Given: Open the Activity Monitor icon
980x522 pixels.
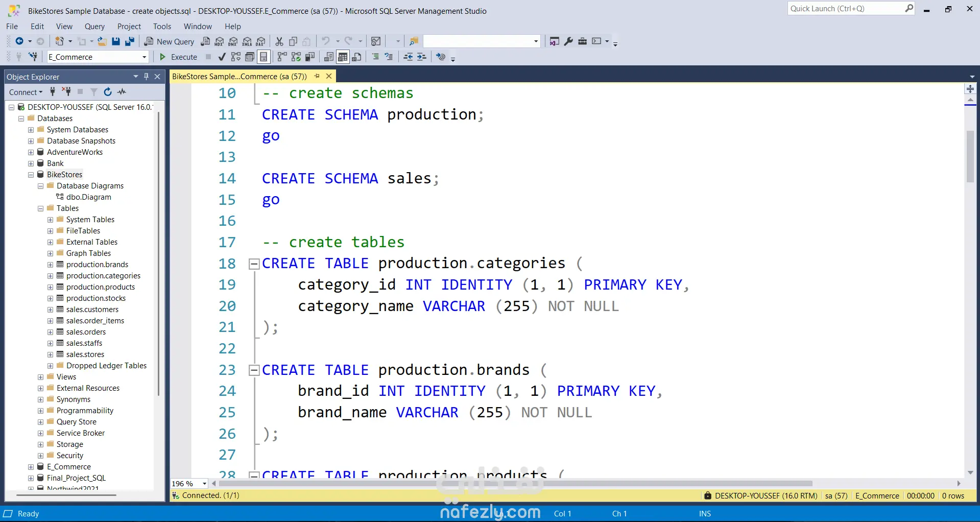Looking at the screenshot, I should (376, 41).
